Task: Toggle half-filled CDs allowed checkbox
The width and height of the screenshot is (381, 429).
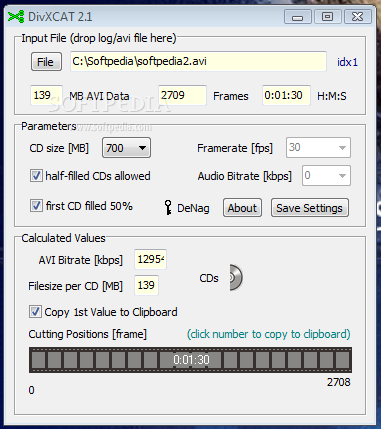Action: pos(36,176)
